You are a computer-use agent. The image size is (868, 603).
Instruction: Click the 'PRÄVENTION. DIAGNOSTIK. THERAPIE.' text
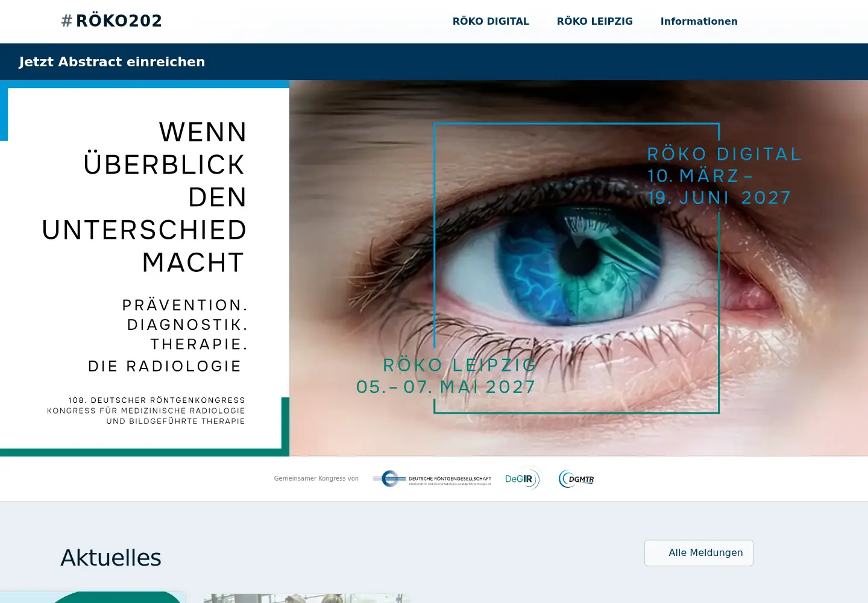(184, 324)
